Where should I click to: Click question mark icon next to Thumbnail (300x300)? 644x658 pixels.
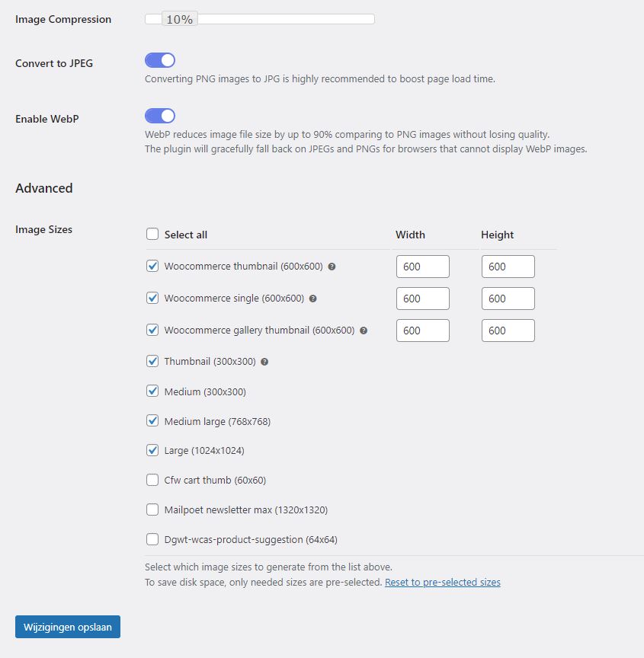click(264, 361)
